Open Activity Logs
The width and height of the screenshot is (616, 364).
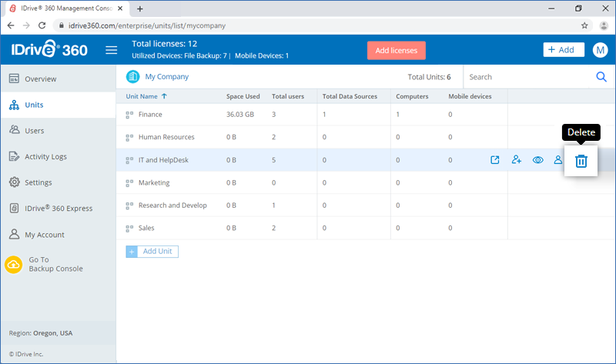(x=59, y=157)
